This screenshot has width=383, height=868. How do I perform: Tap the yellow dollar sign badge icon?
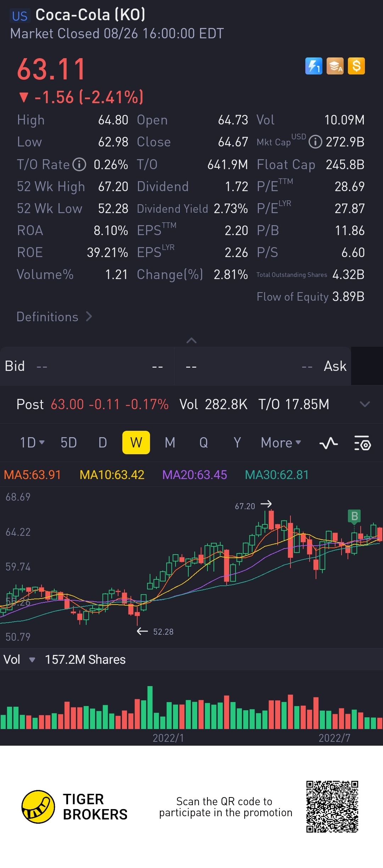click(356, 66)
